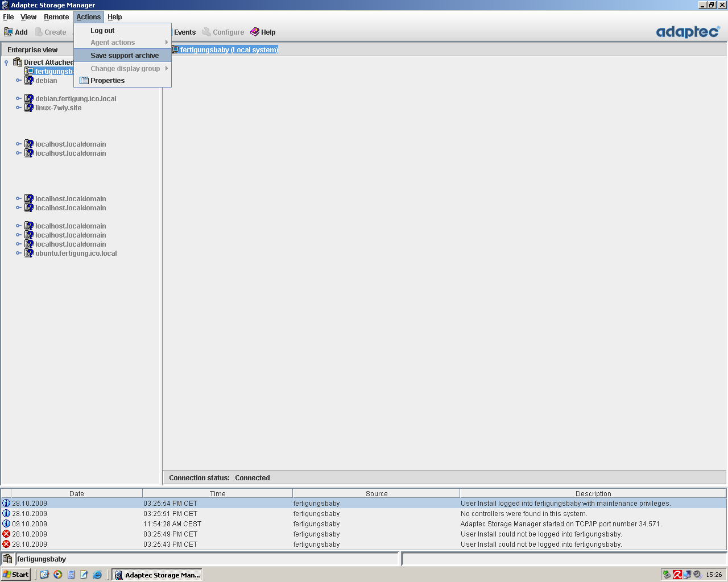Choose Log out from Actions menu
The width and height of the screenshot is (728, 582).
[x=122, y=31]
